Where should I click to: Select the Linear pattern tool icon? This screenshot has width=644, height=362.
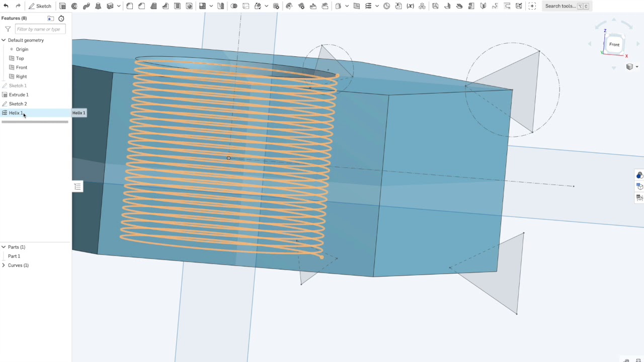click(x=202, y=6)
